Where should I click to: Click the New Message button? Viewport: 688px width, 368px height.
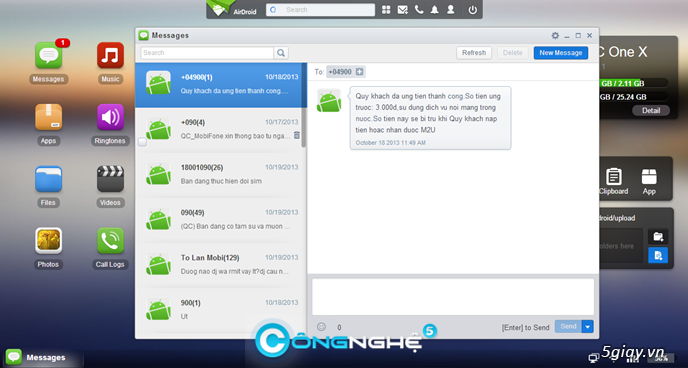[561, 53]
